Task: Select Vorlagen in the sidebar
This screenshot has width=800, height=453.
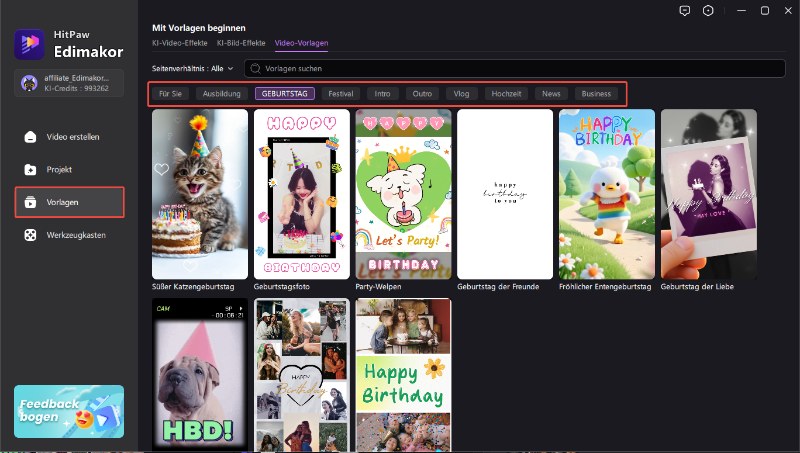Action: (x=69, y=202)
